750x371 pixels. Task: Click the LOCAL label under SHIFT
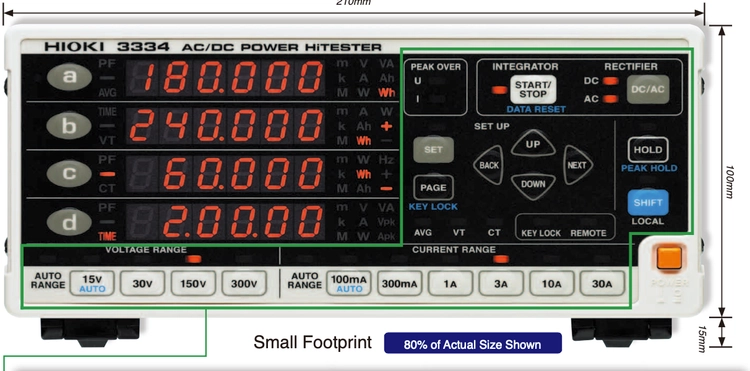tap(648, 221)
